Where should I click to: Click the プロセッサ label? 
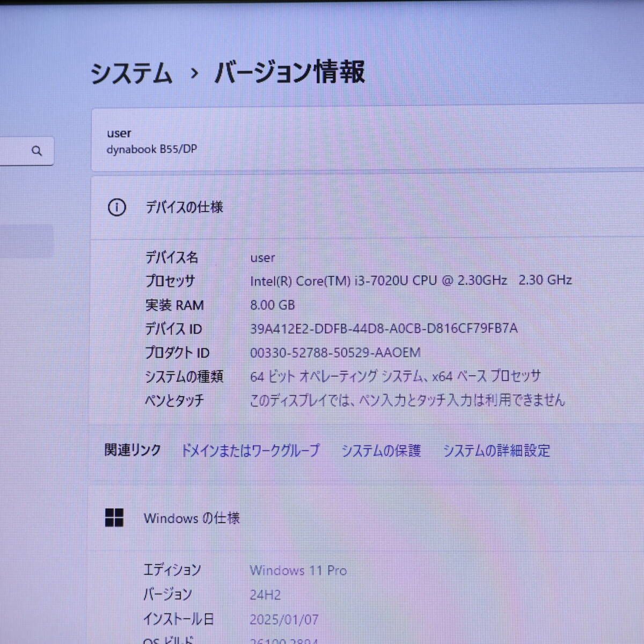click(x=170, y=281)
